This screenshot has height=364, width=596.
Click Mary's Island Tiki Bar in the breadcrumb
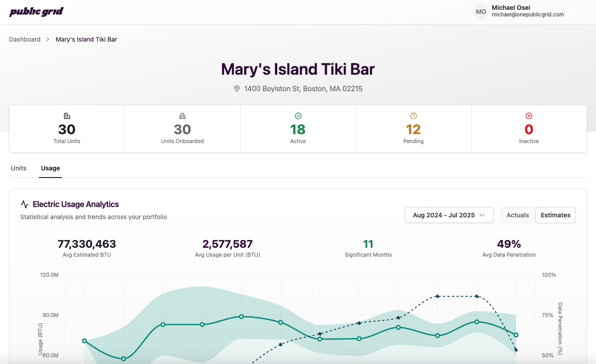point(86,39)
